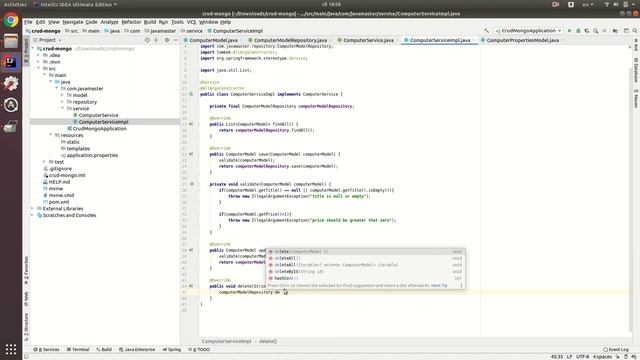Click override gutter icon next to findAll method
The width and height of the screenshot is (640, 360).
(x=191, y=124)
